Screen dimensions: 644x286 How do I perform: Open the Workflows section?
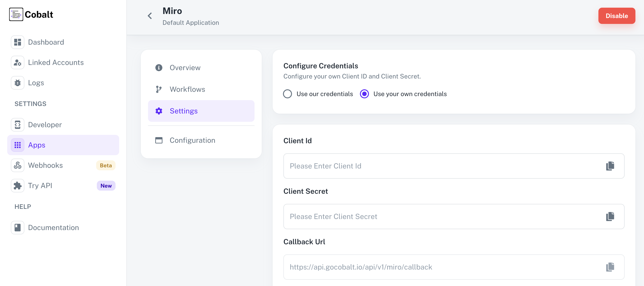pos(187,89)
